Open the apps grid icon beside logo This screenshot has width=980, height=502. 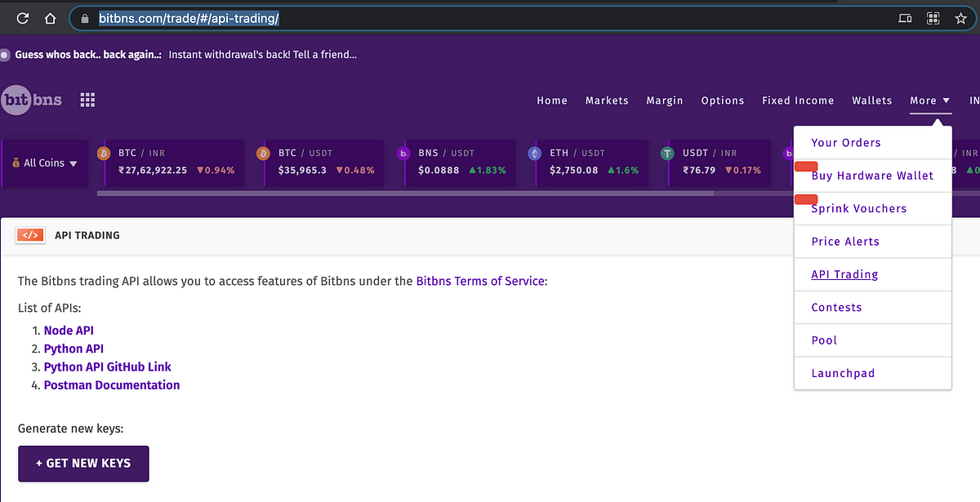87,100
